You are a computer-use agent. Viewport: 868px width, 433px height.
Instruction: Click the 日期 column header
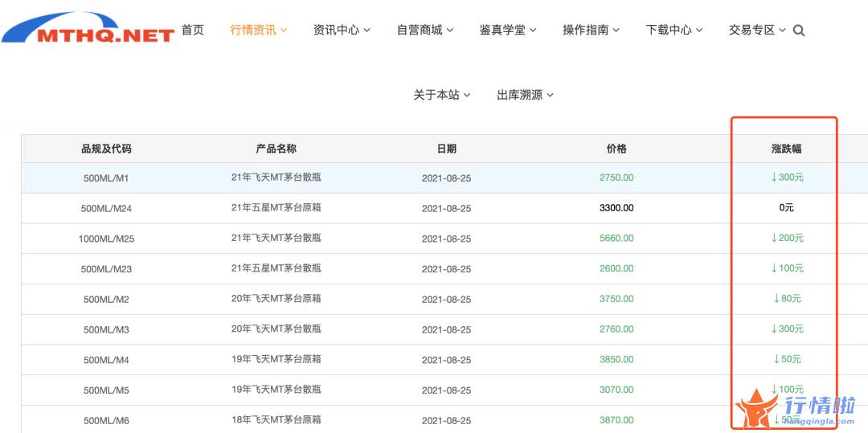pyautogui.click(x=446, y=148)
